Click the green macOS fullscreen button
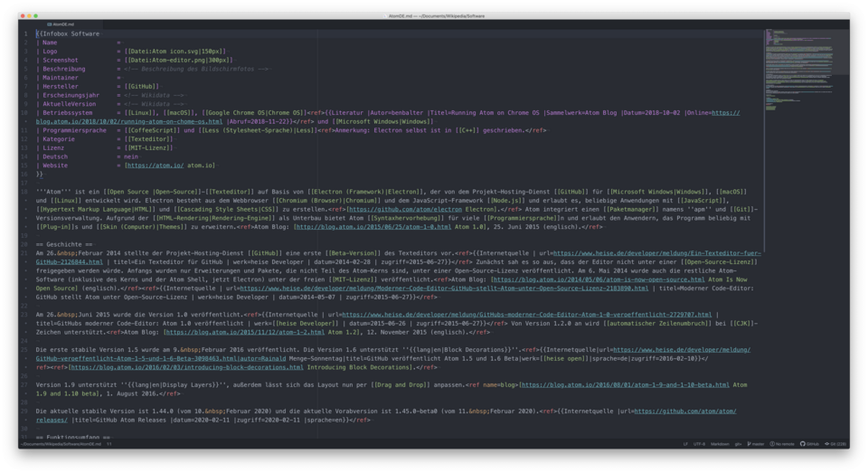 point(36,16)
